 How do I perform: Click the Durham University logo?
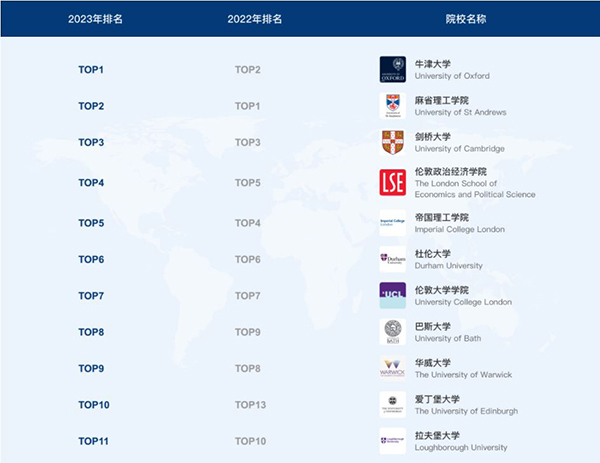tap(393, 259)
